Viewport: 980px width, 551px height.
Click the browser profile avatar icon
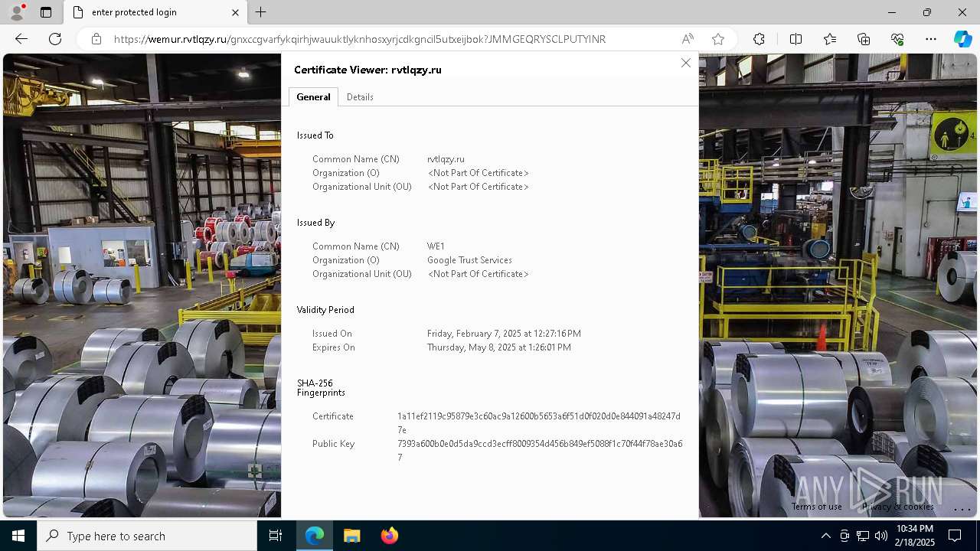coord(17,12)
